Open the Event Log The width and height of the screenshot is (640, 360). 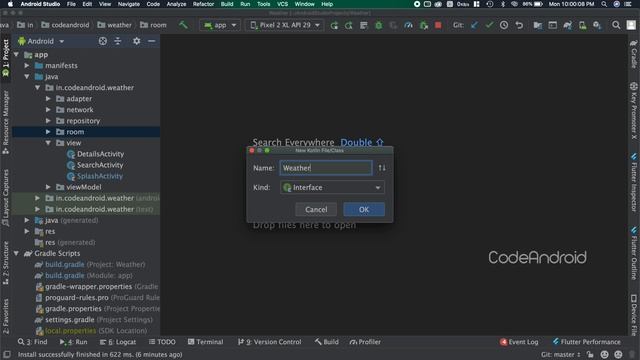(x=519, y=342)
